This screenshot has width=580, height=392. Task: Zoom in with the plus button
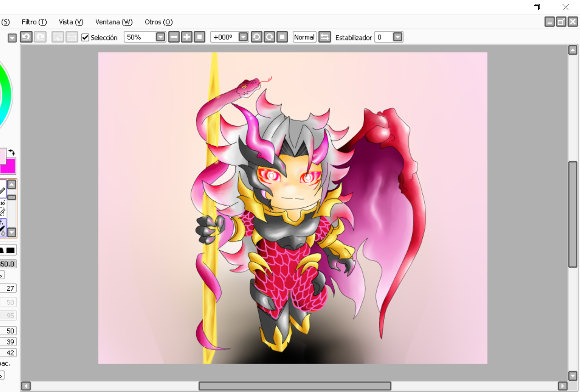[x=187, y=37]
